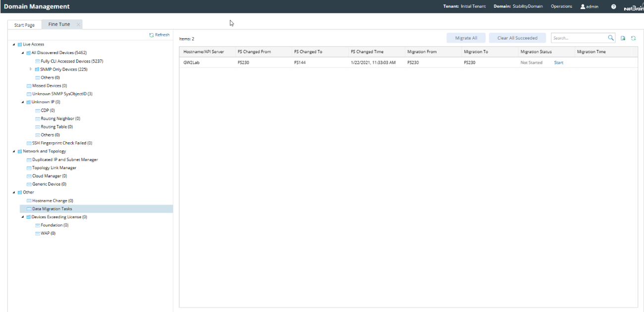
Task: Click the FS144 cell in the table
Action: tap(300, 62)
